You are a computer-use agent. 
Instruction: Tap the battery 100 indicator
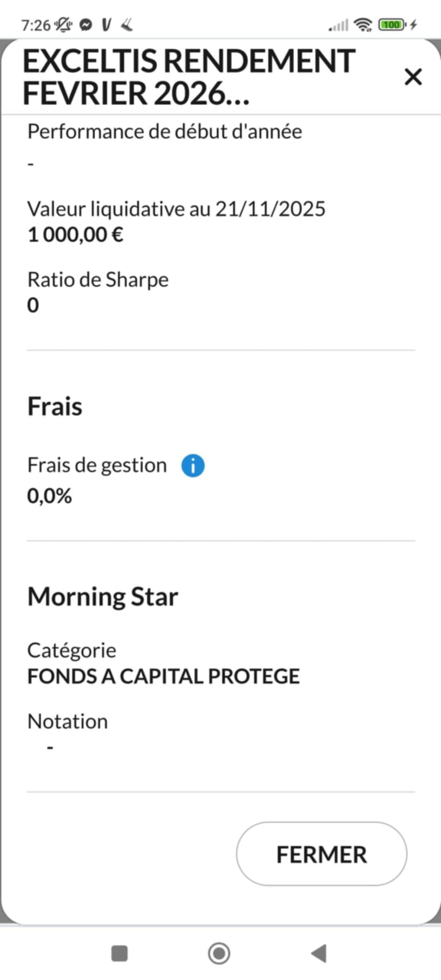[392, 24]
